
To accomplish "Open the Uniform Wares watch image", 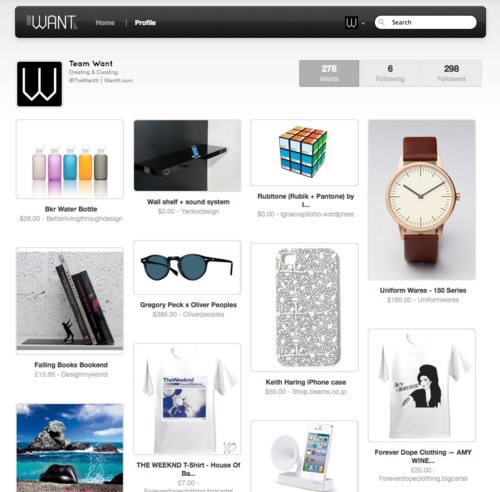I will click(422, 200).
